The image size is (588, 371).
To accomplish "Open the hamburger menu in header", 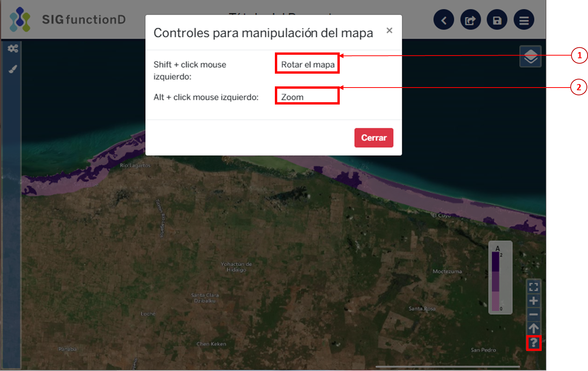I will pyautogui.click(x=524, y=20).
